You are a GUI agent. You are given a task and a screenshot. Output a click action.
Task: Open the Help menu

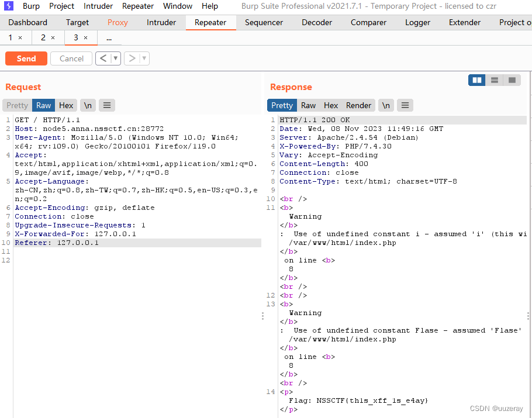210,6
